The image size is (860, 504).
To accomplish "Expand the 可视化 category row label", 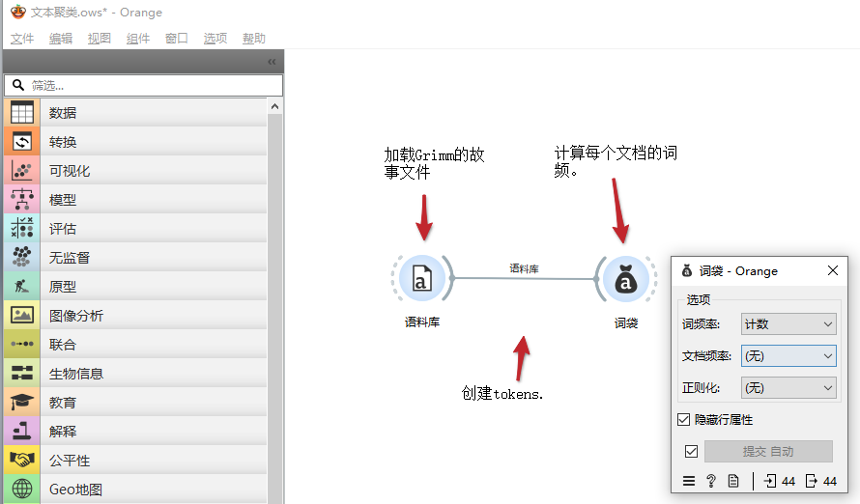I will [x=70, y=171].
